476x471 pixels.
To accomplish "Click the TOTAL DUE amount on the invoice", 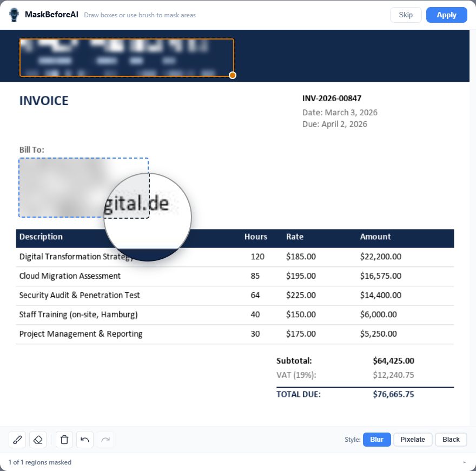I will [393, 394].
